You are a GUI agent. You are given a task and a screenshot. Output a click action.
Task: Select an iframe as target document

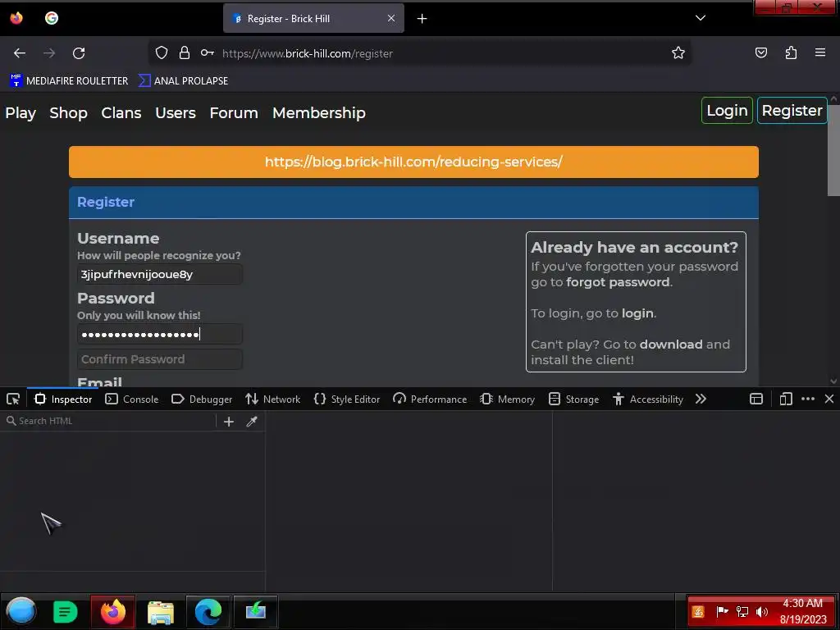(x=756, y=399)
